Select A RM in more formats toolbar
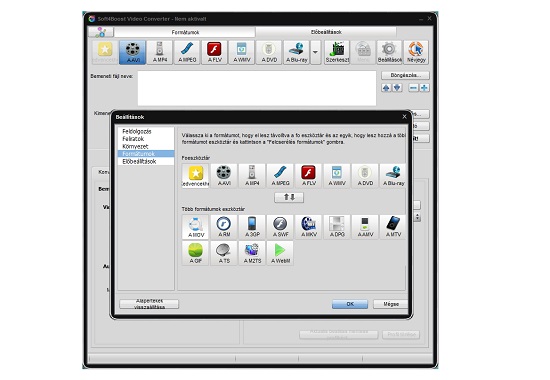Screen dimensions: 550x380 224,227
